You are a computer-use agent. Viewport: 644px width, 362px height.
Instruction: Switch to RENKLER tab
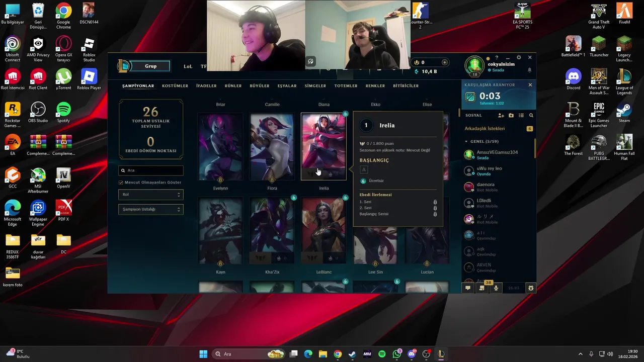(375, 86)
